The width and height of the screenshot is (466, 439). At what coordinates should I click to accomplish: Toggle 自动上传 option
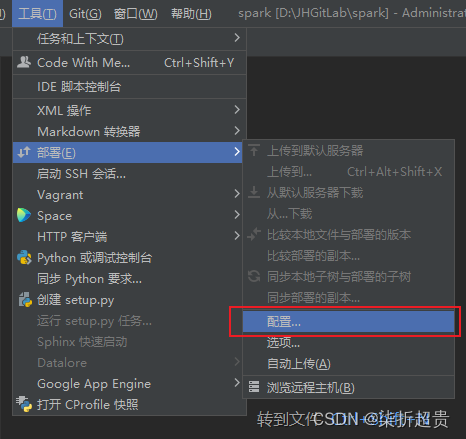348,364
